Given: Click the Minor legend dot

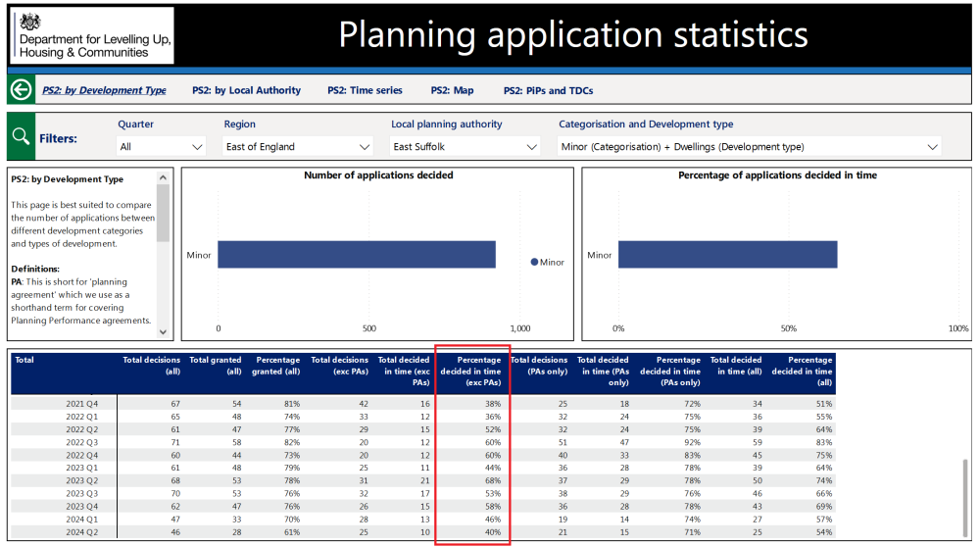Looking at the screenshot, I should 534,262.
